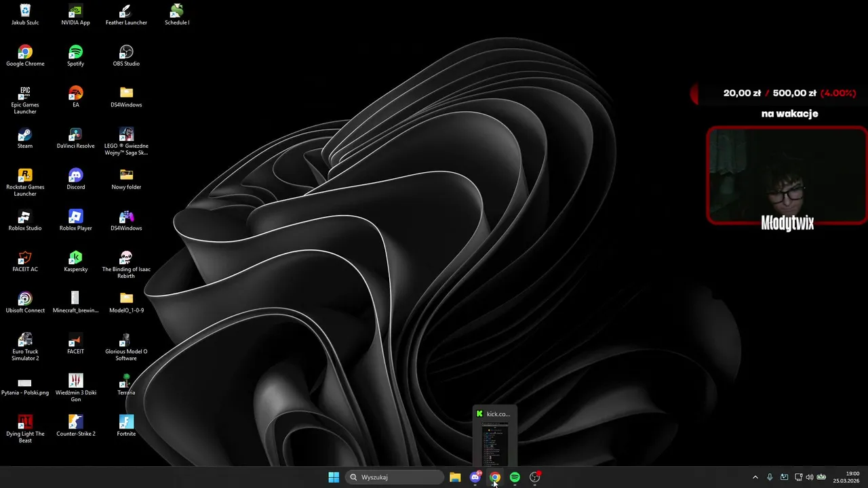
Task: Click the microphone tray icon
Action: (770, 477)
